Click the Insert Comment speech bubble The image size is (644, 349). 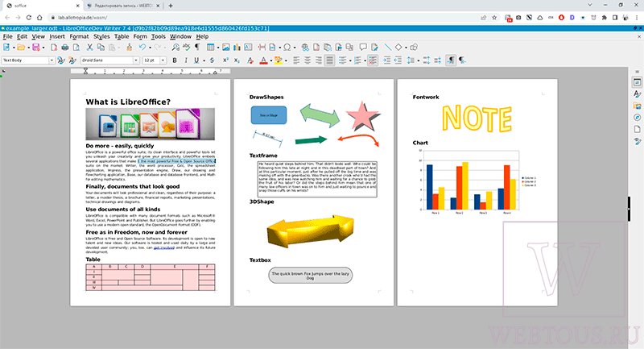(363, 48)
